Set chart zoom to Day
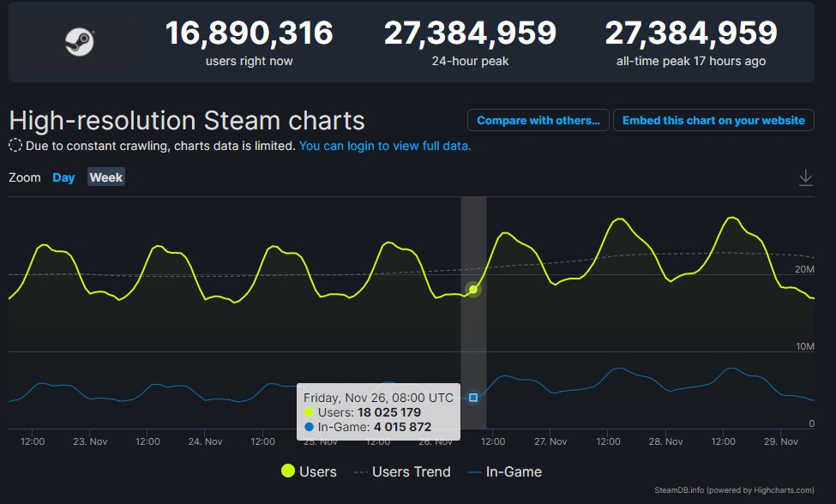Image resolution: width=836 pixels, height=504 pixels. pos(63,177)
